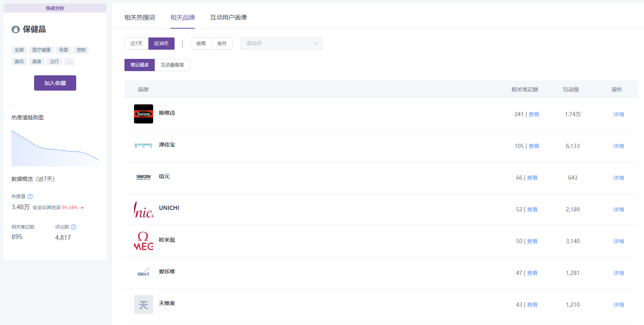
Task: Select the 近30天 time range
Action: (x=162, y=44)
